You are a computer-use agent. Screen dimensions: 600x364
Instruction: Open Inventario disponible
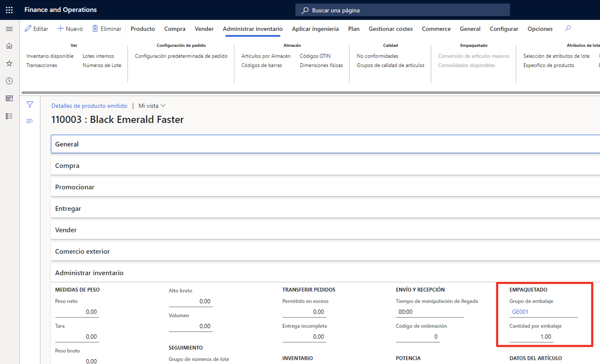click(50, 56)
